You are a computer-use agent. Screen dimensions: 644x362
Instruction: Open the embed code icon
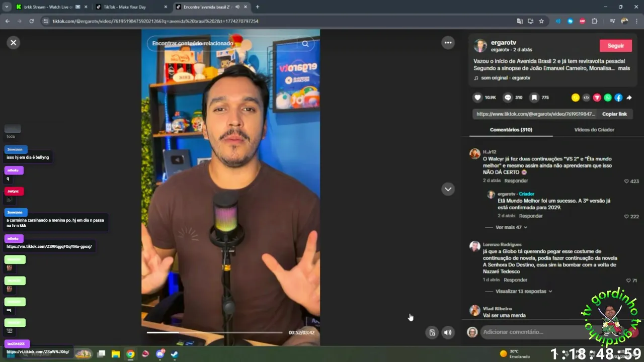(586, 98)
